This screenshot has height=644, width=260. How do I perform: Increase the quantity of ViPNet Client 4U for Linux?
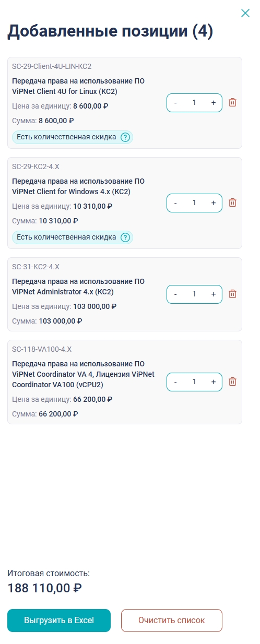coord(213,103)
